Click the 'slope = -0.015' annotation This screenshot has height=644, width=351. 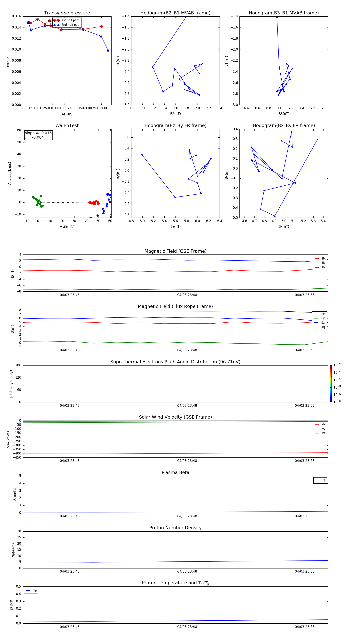pyautogui.click(x=38, y=133)
